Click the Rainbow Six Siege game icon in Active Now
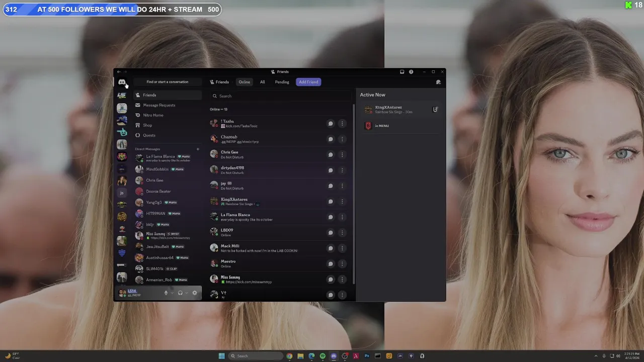The image size is (644, 362). point(368,126)
